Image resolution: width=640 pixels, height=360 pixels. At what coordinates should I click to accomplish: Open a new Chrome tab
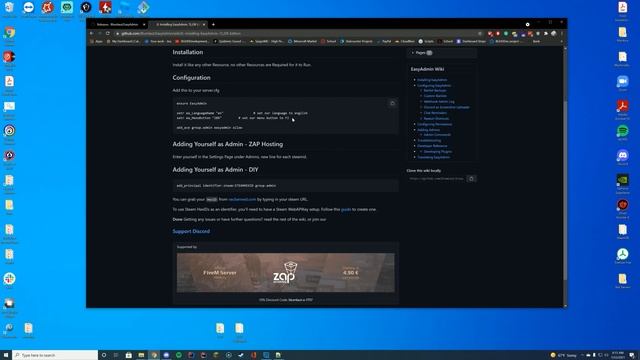tap(213, 24)
